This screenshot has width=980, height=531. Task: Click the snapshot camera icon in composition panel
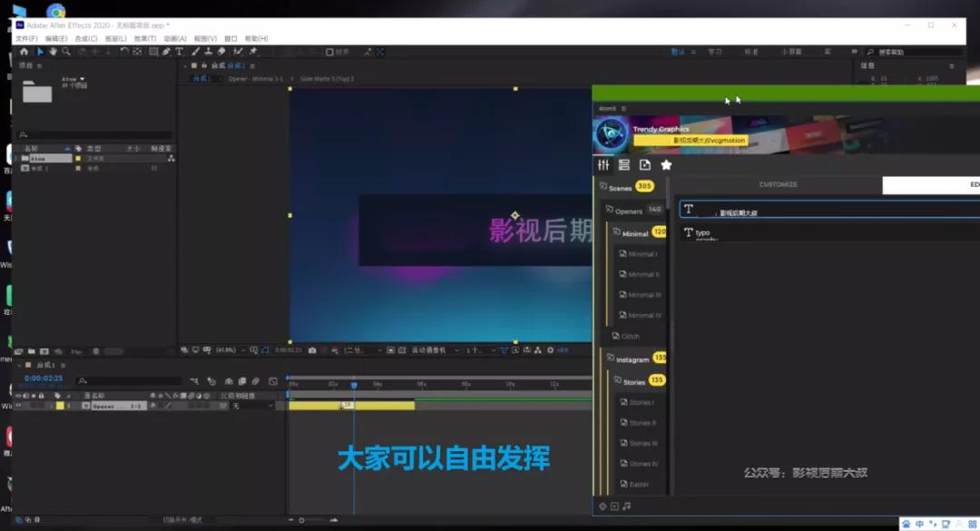(312, 349)
